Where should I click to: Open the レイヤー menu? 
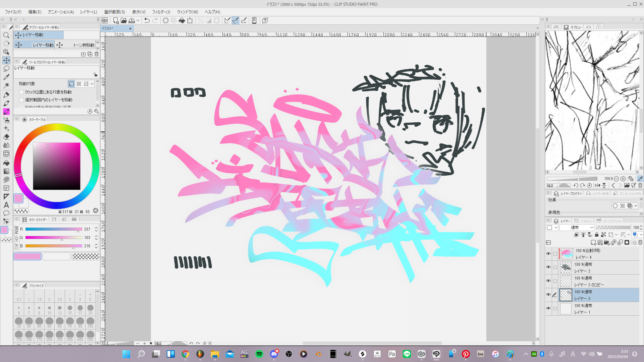[89, 12]
